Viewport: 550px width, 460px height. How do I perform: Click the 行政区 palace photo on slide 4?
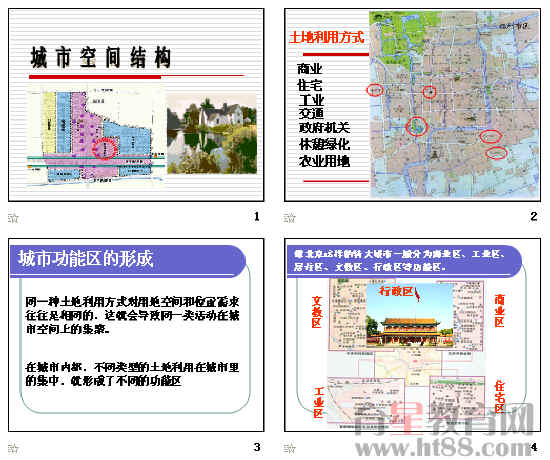tap(409, 315)
